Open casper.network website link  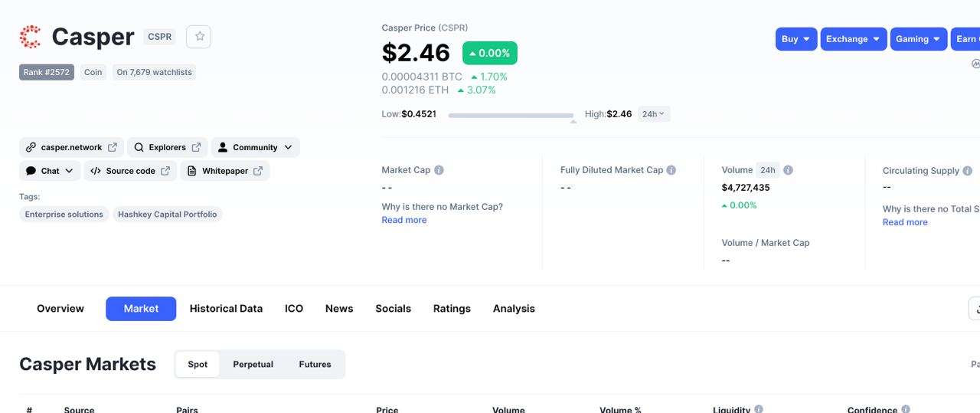coord(71,147)
